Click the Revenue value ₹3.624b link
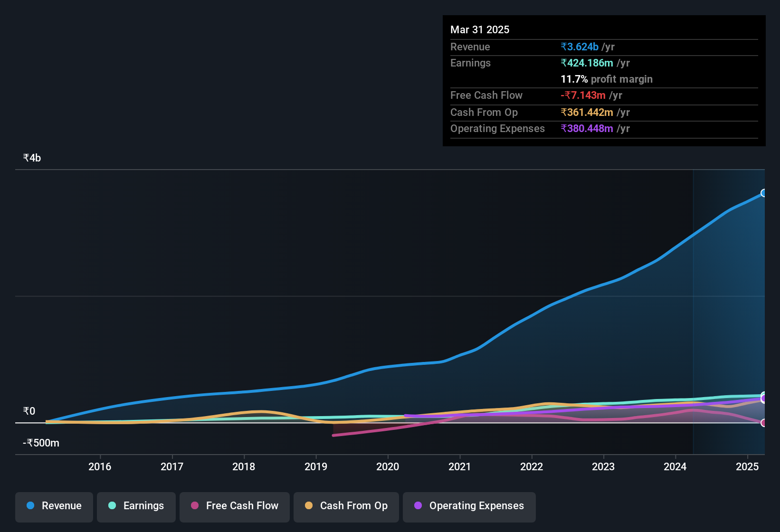780x532 pixels. [x=580, y=47]
